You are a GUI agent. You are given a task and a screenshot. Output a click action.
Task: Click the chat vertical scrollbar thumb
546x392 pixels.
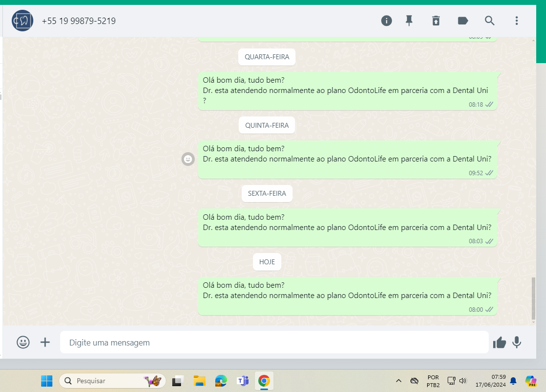(x=533, y=298)
